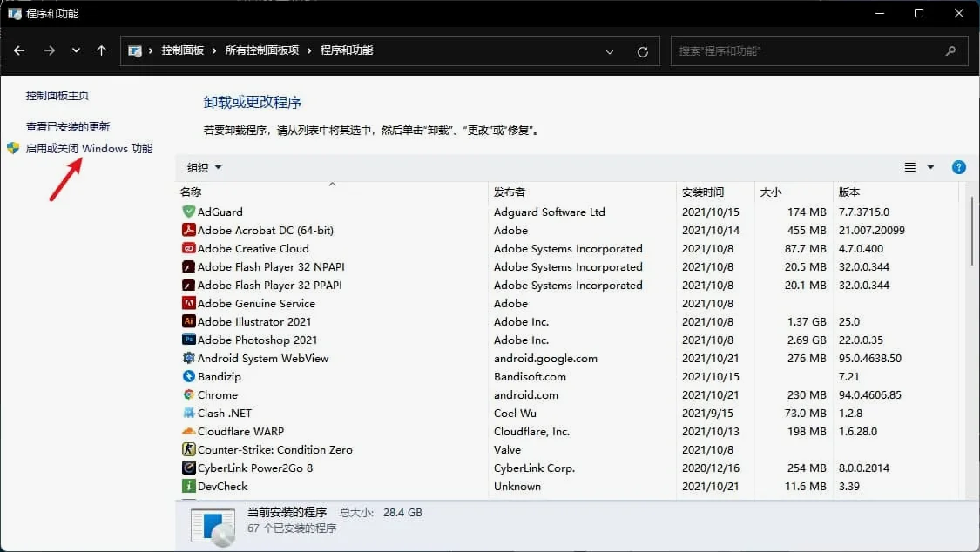Click the Chrome icon in list
The height and width of the screenshot is (552, 980).
(x=188, y=394)
